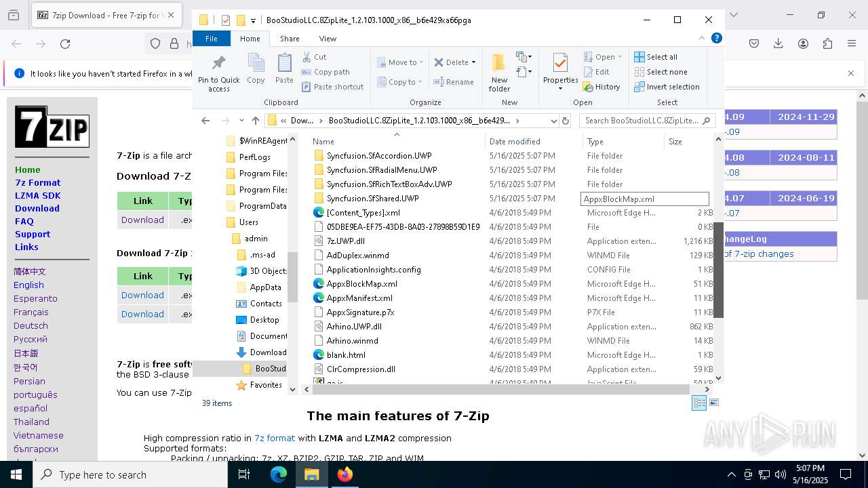The height and width of the screenshot is (488, 868).
Task: Click the Properties ribbon icon
Action: (x=560, y=71)
